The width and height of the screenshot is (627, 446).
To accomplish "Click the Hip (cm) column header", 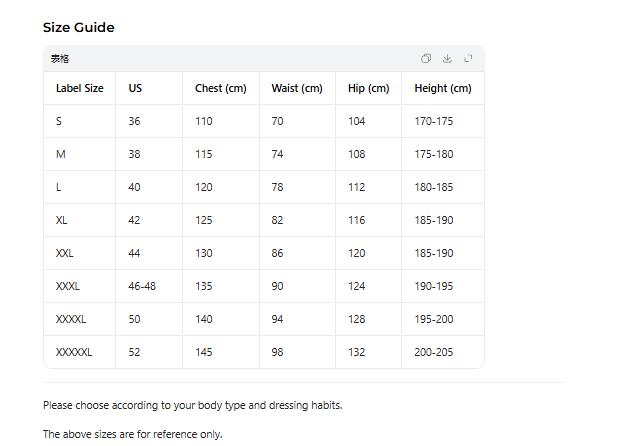I will click(x=368, y=88).
